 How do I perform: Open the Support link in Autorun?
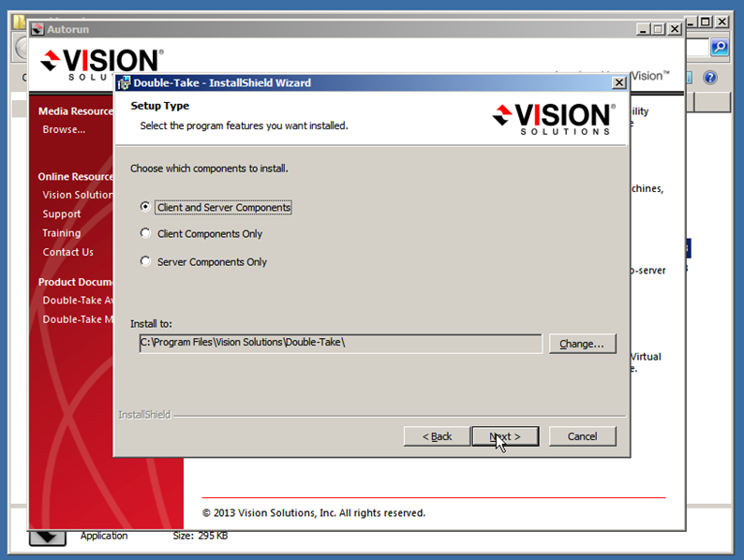click(62, 214)
